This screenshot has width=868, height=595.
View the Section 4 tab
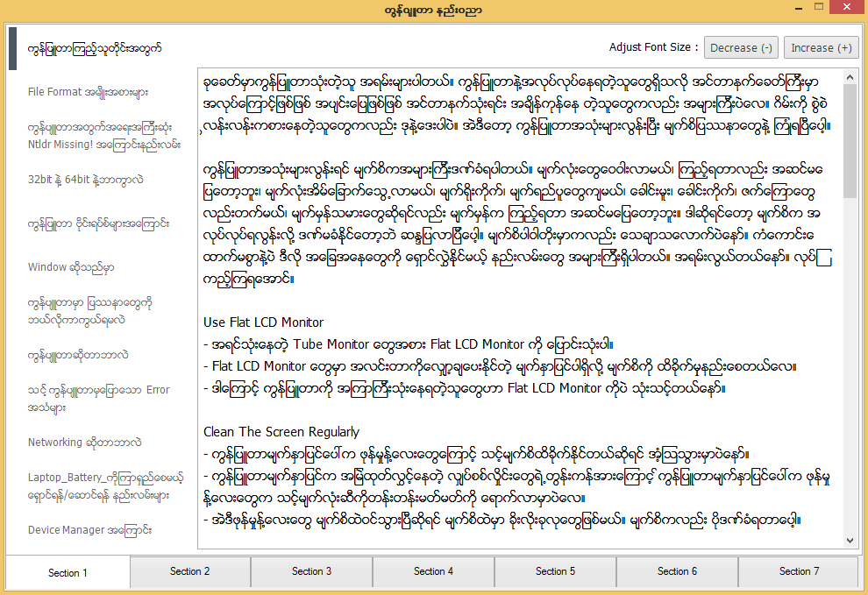point(433,571)
